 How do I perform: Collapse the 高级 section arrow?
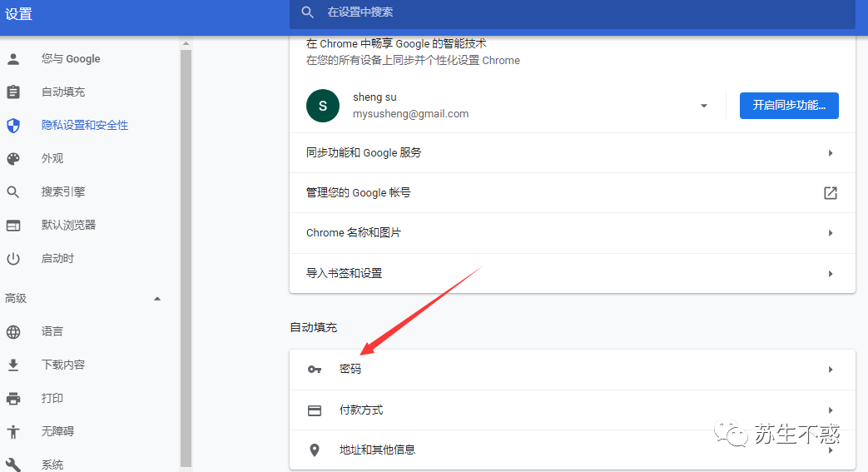pyautogui.click(x=157, y=299)
